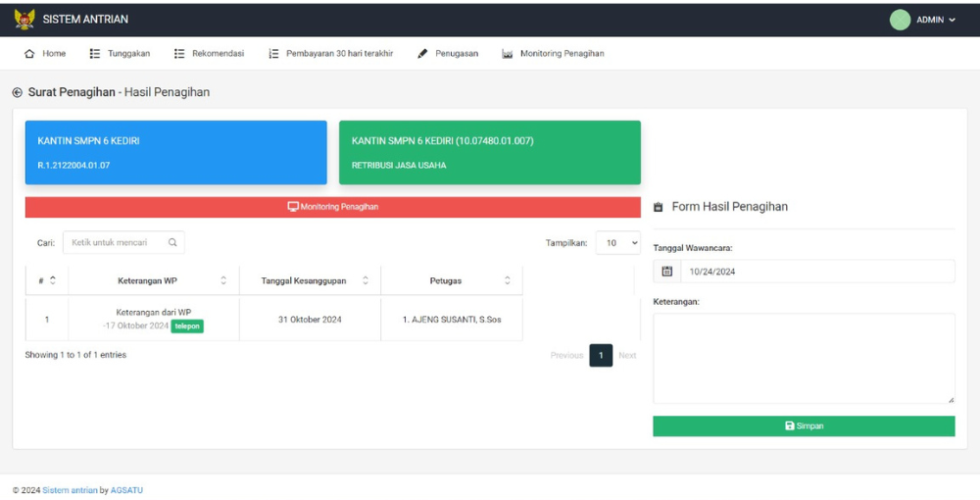This screenshot has width=980, height=500.
Task: Select page 1 in pagination
Action: point(601,356)
